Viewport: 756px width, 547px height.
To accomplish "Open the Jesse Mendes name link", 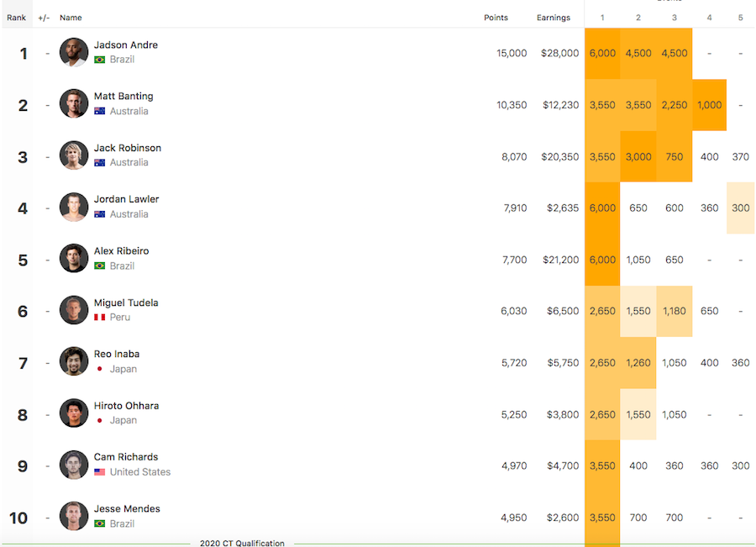I will [127, 508].
